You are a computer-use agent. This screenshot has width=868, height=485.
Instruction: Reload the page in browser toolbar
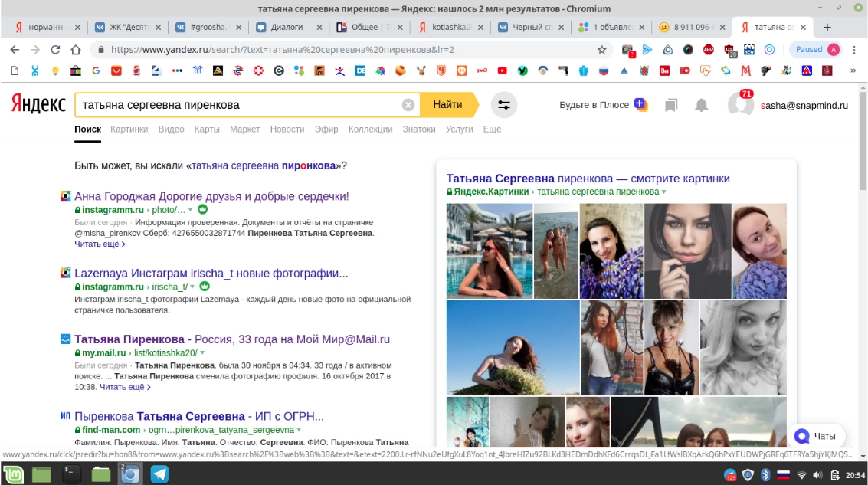tap(55, 50)
